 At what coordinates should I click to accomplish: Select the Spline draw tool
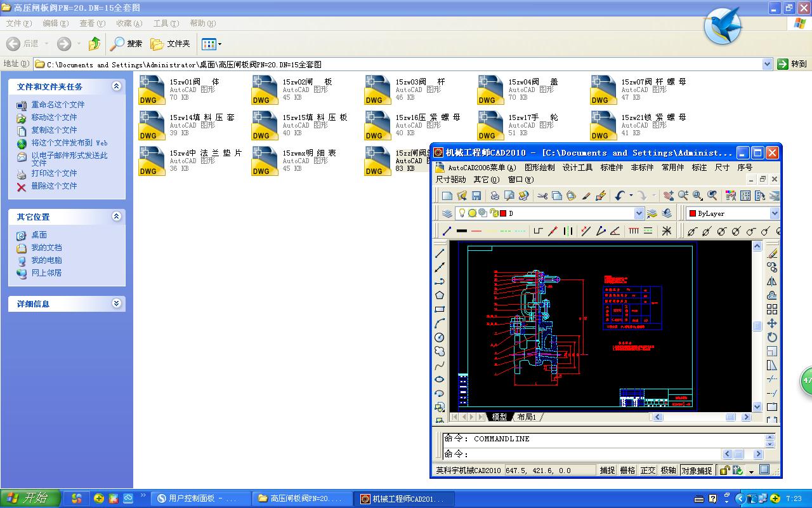[440, 365]
